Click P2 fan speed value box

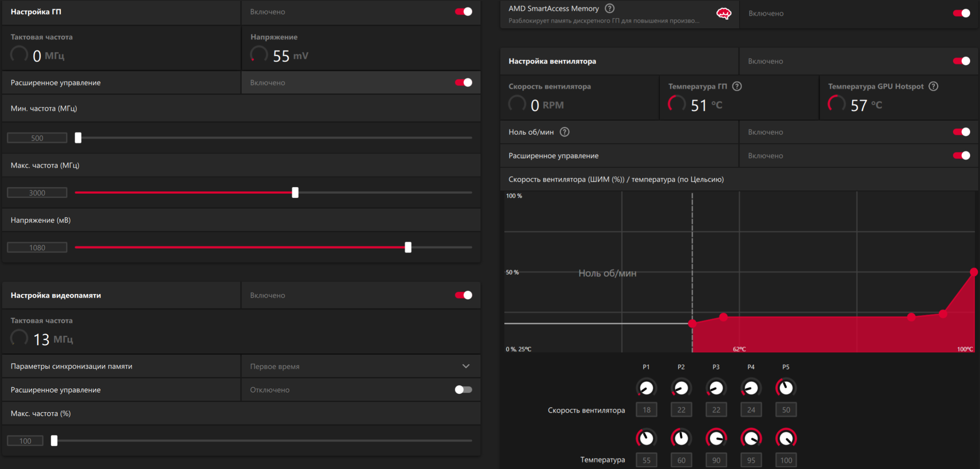pos(681,410)
